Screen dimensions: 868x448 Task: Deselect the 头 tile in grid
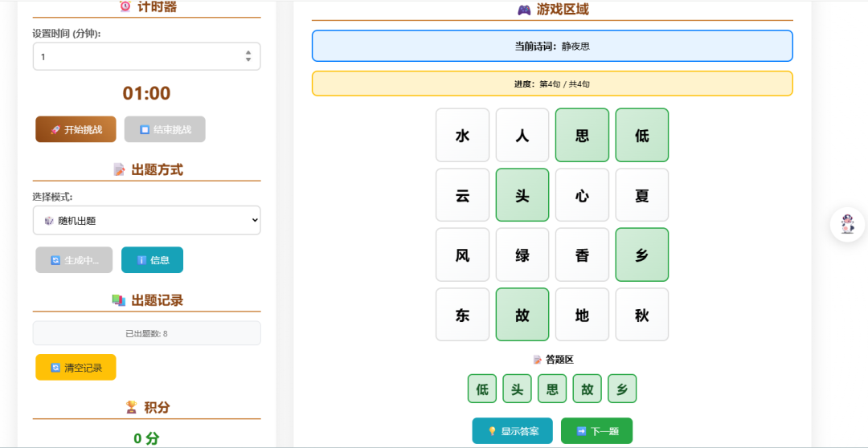[x=522, y=194]
